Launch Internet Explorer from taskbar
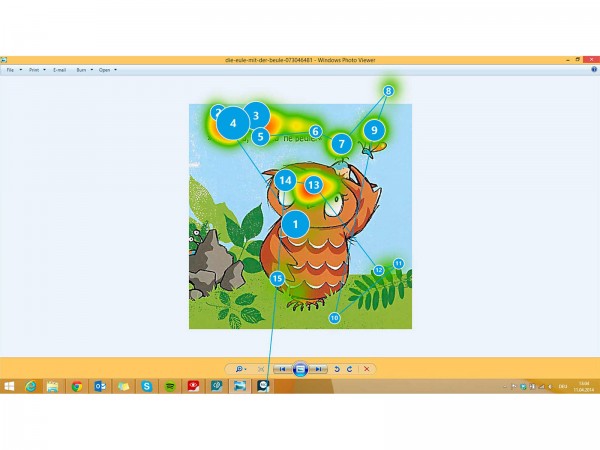Viewport: 600px width, 450px height. pyautogui.click(x=31, y=386)
